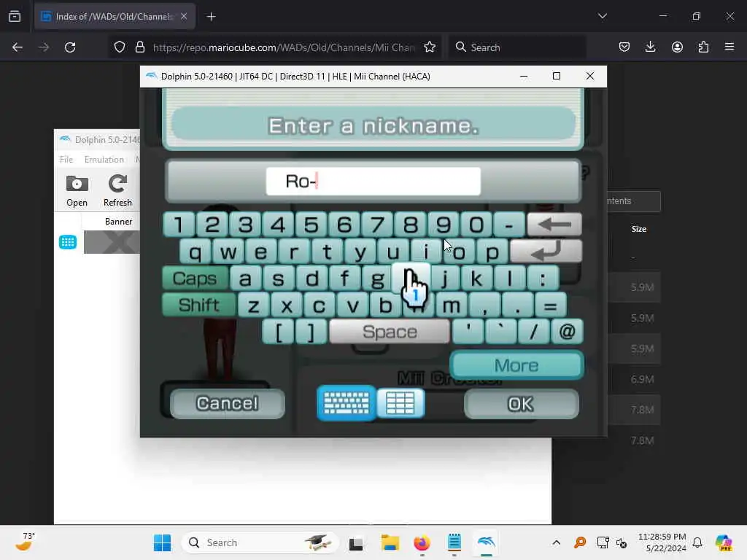
Task: Open Firefox downloads panel
Action: pos(650,47)
